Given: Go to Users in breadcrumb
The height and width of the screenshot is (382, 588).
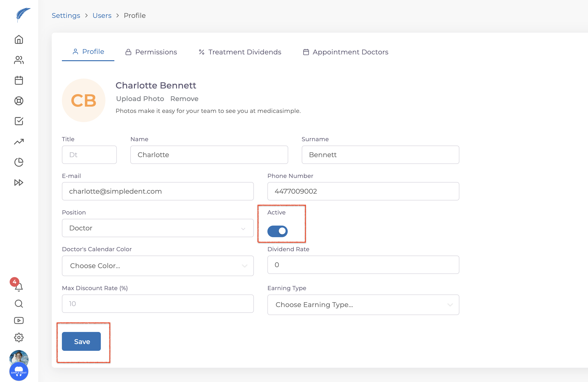Looking at the screenshot, I should (102, 15).
